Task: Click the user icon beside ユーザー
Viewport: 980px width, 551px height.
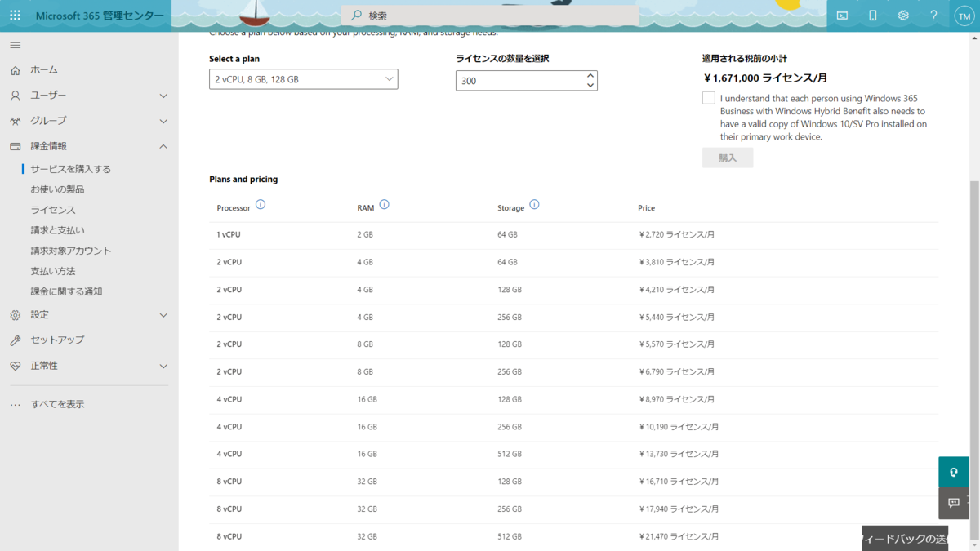Action: point(15,96)
